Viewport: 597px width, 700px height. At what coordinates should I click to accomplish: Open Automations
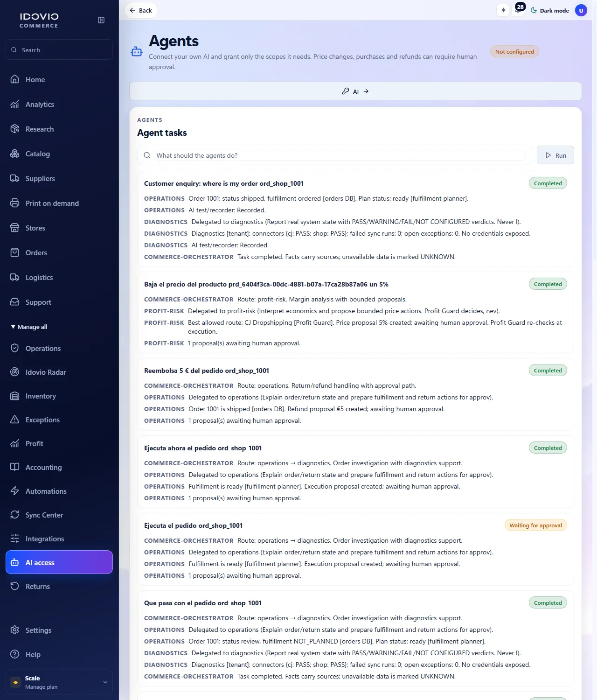pos(59,491)
